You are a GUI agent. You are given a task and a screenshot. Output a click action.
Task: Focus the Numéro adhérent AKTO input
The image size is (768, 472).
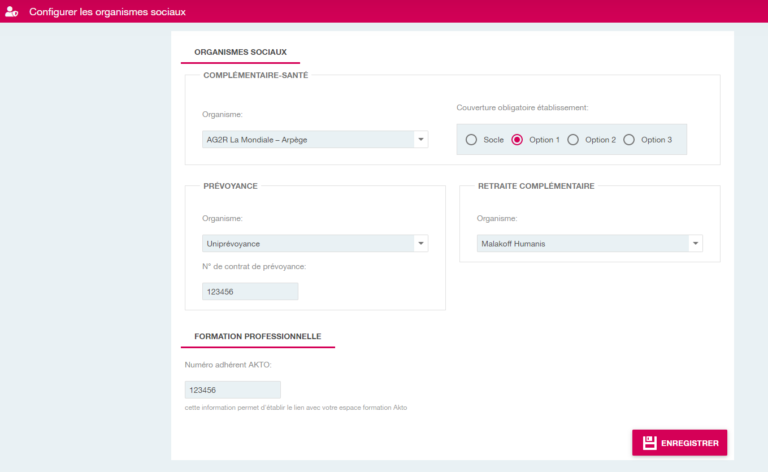point(232,390)
